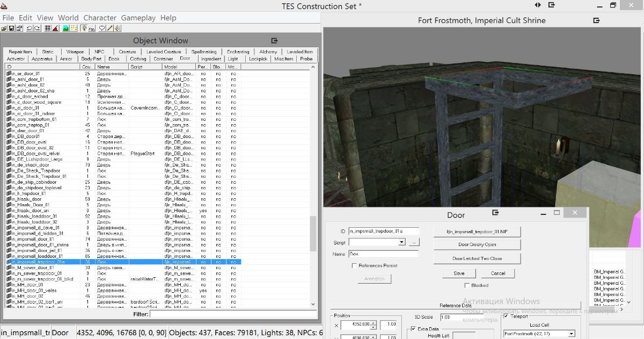
Task: Click the door icon beside in_M_sewer_door_01
Action: 8,268
